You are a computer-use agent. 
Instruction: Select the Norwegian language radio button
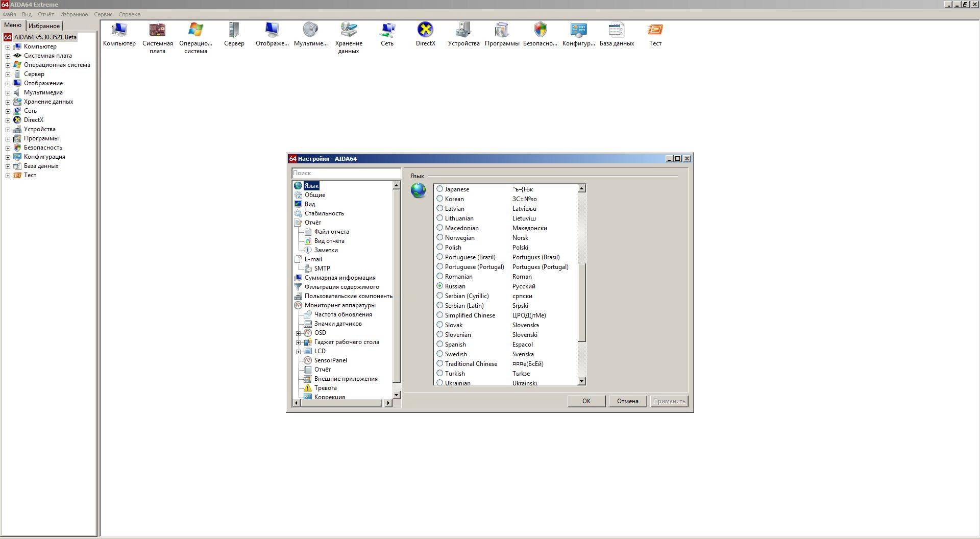pyautogui.click(x=439, y=237)
